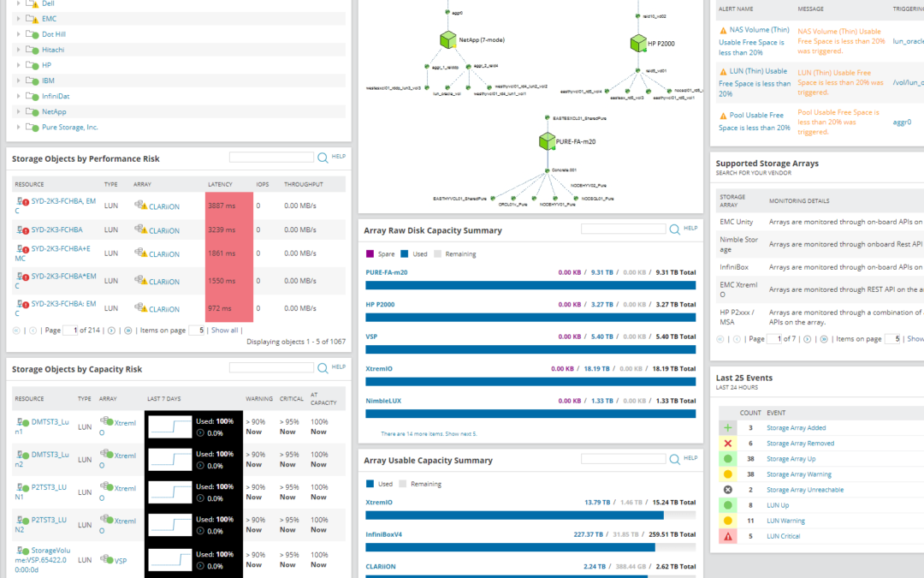Click the Storage Array Unreachable event icon
The image size is (924, 578).
click(728, 490)
